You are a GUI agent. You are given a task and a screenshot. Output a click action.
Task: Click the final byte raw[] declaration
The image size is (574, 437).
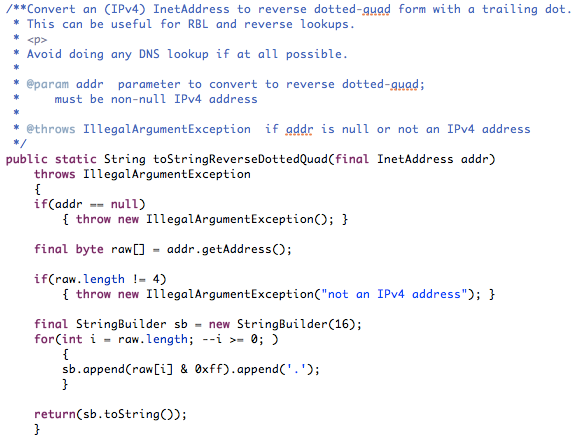(x=89, y=250)
